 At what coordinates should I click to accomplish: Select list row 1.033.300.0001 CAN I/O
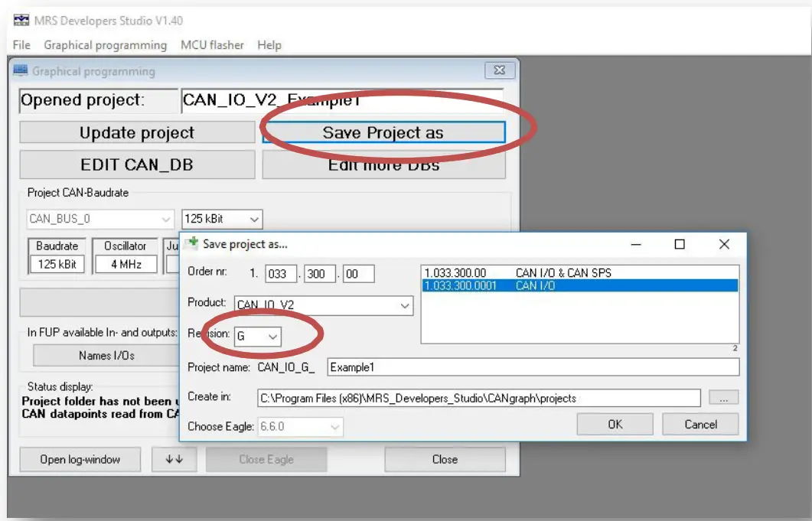pos(580,285)
